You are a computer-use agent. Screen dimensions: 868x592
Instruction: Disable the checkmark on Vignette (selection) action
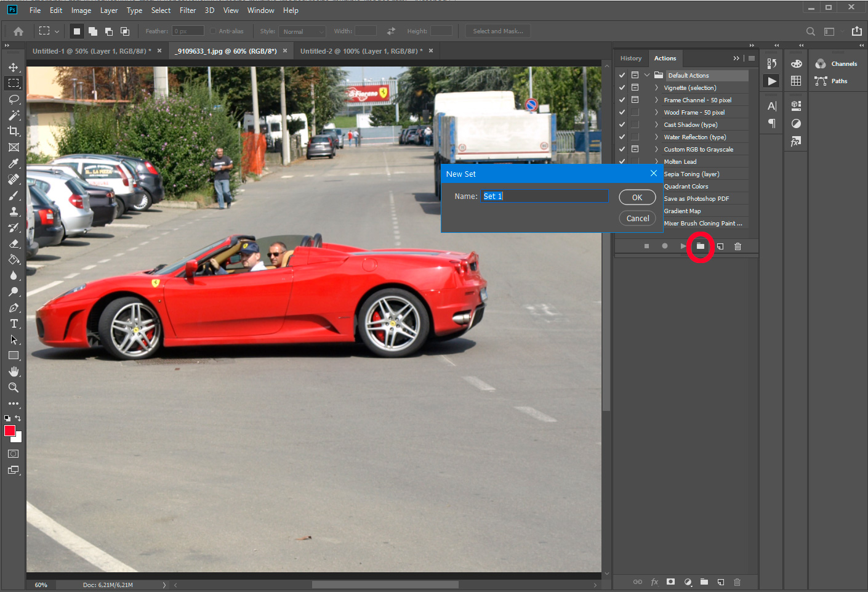pyautogui.click(x=621, y=87)
